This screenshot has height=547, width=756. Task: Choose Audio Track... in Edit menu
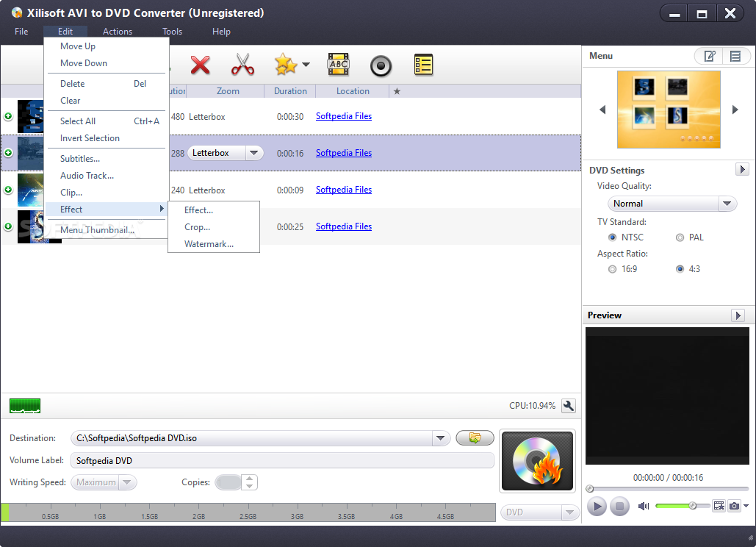107,176
